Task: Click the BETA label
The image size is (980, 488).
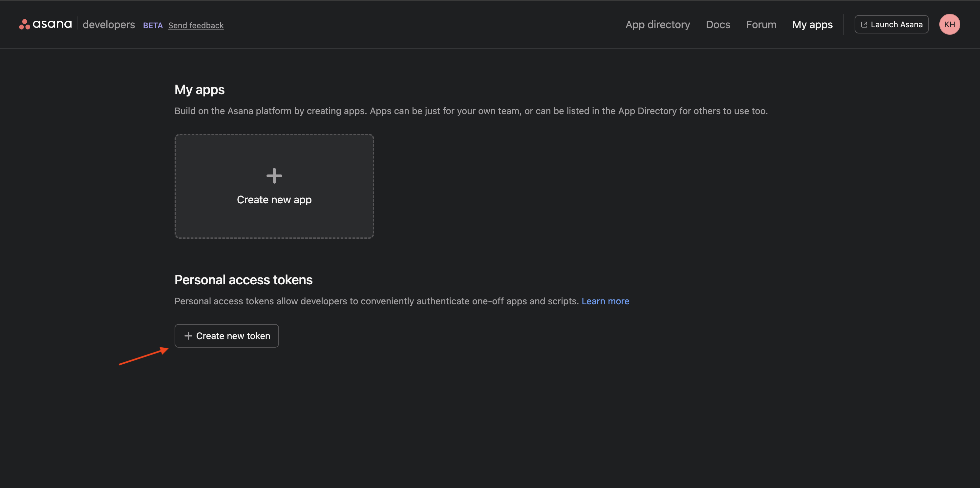Action: pos(153,25)
